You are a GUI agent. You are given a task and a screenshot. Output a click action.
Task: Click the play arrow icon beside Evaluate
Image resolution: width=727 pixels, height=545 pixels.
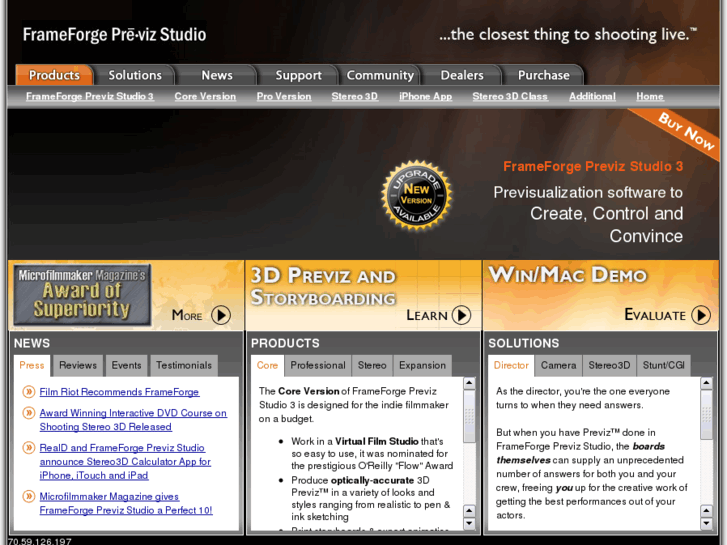point(701,315)
